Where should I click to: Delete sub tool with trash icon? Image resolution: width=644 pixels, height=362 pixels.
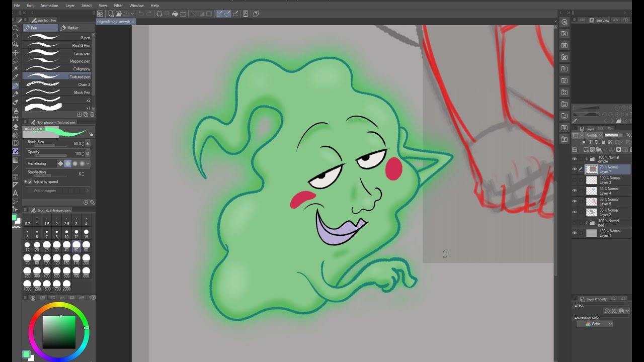tap(92, 115)
